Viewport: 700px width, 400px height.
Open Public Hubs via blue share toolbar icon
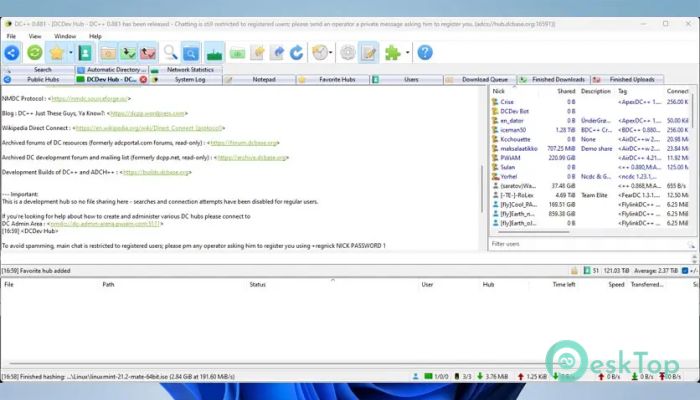pyautogui.click(x=12, y=53)
